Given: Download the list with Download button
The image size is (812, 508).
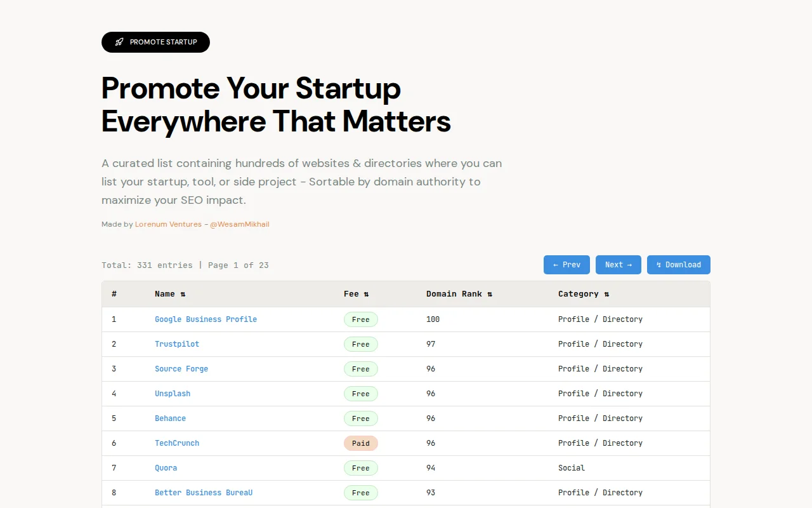Looking at the screenshot, I should point(679,265).
